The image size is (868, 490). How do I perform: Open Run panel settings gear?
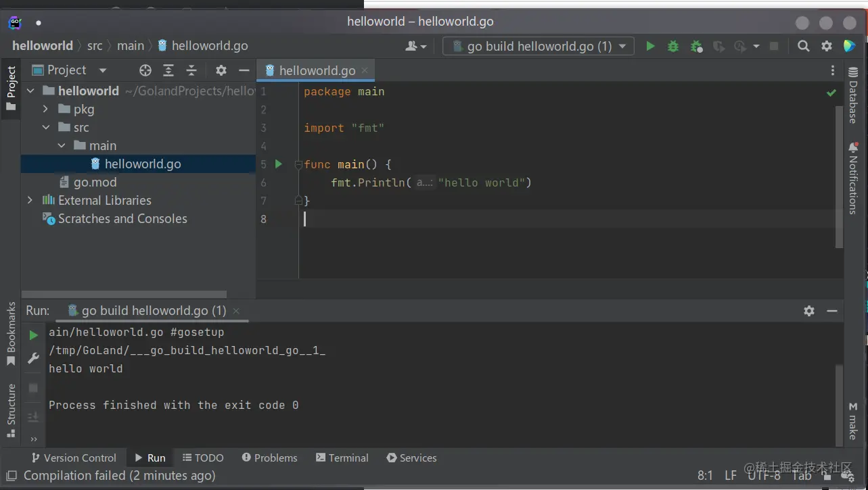tap(809, 311)
